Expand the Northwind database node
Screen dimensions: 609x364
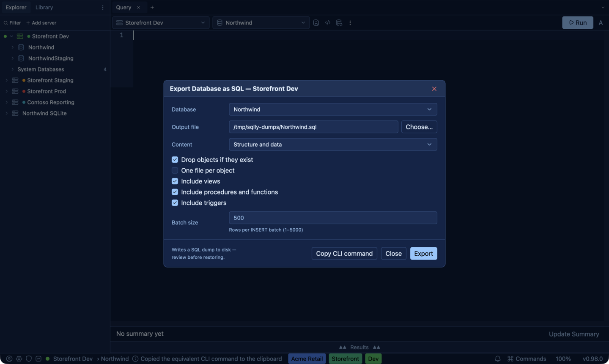[12, 47]
